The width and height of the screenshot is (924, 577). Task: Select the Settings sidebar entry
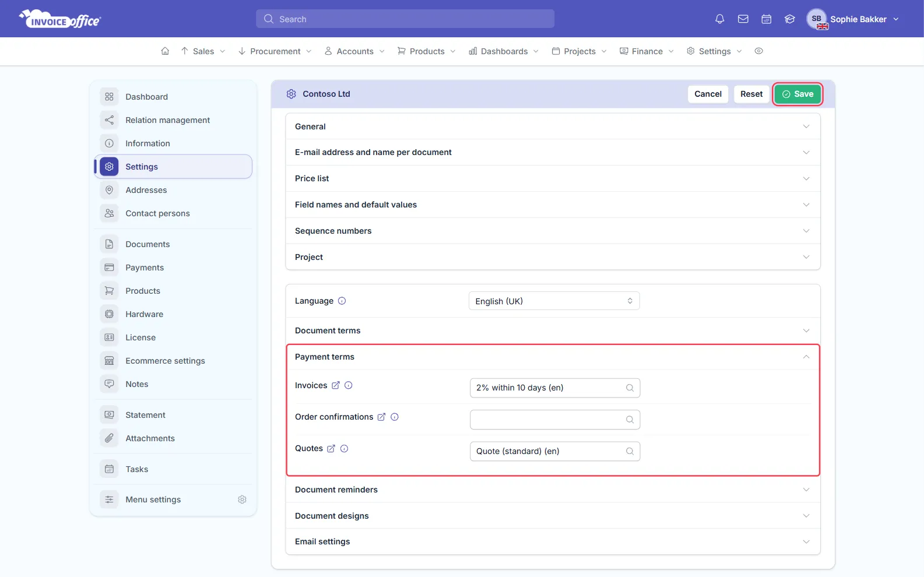tap(173, 167)
